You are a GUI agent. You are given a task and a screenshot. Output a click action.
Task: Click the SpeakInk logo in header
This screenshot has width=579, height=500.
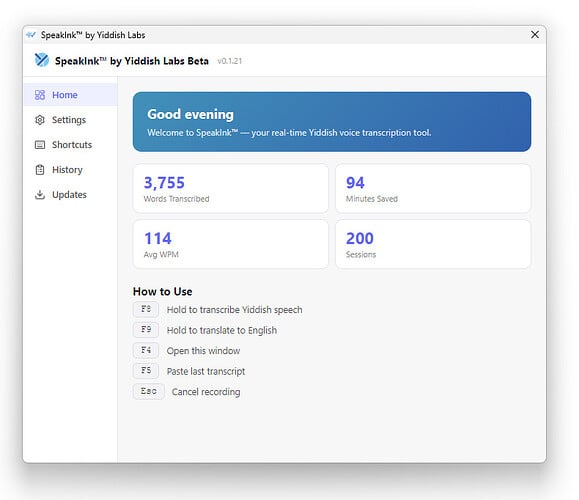(42, 60)
